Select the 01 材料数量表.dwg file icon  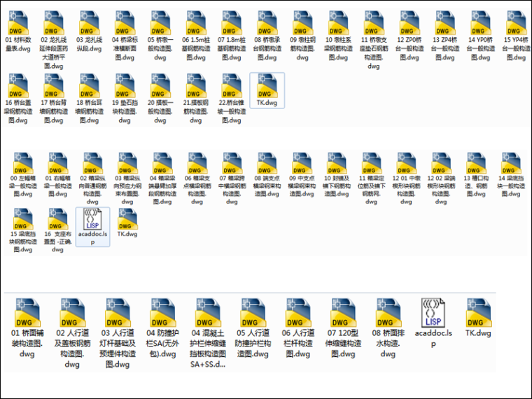[x=19, y=24]
